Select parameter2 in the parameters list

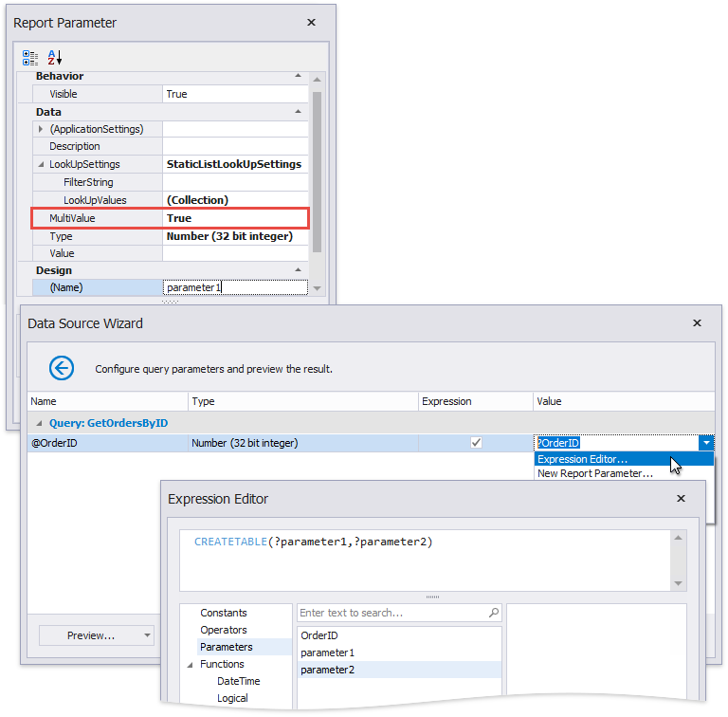tap(327, 670)
